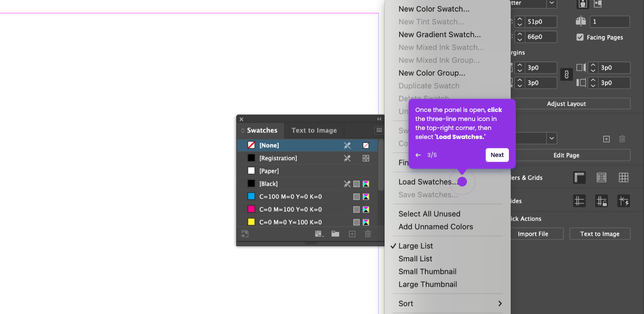Select the checked Large List option

click(x=415, y=246)
